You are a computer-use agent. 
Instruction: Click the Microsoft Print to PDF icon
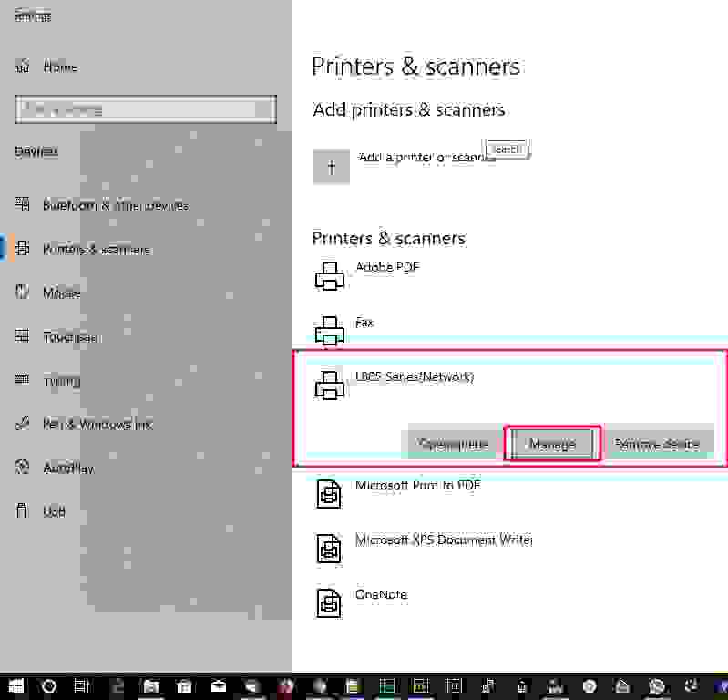(x=329, y=493)
